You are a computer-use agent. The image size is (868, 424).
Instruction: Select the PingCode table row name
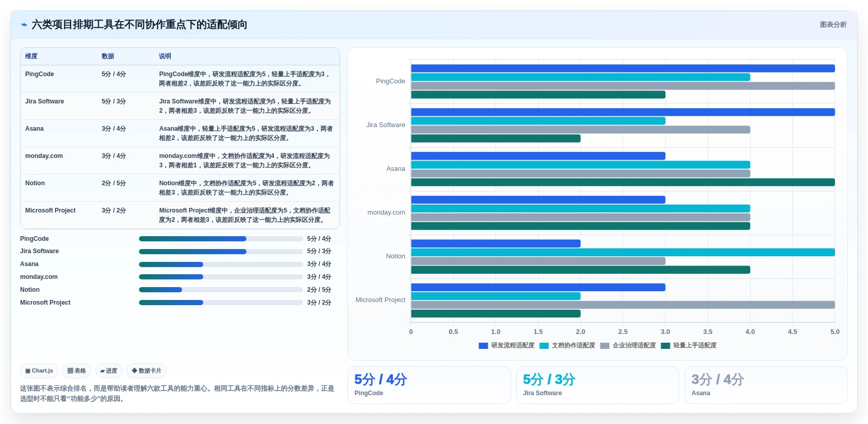40,74
